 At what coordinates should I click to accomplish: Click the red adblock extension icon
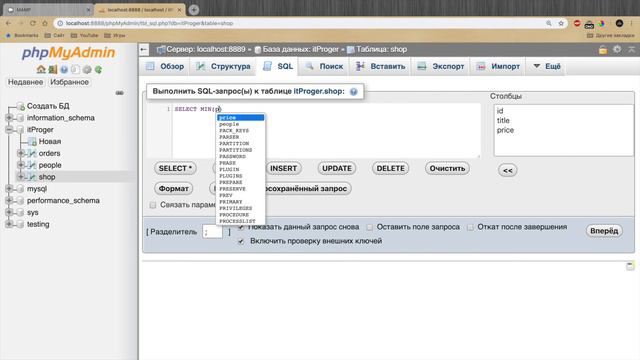[577, 23]
